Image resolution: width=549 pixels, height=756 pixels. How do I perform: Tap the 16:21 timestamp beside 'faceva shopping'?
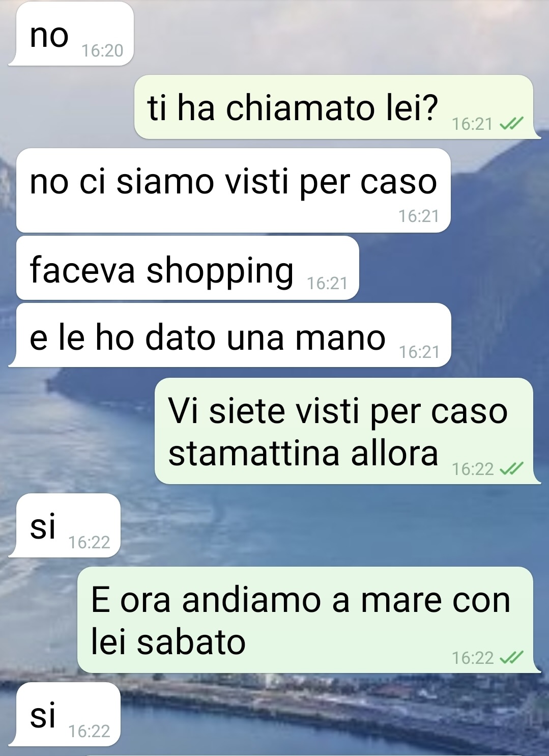pos(327,283)
